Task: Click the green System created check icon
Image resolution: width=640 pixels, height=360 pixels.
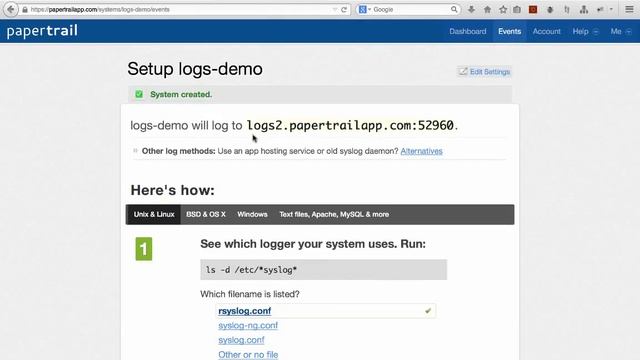Action: click(x=139, y=94)
